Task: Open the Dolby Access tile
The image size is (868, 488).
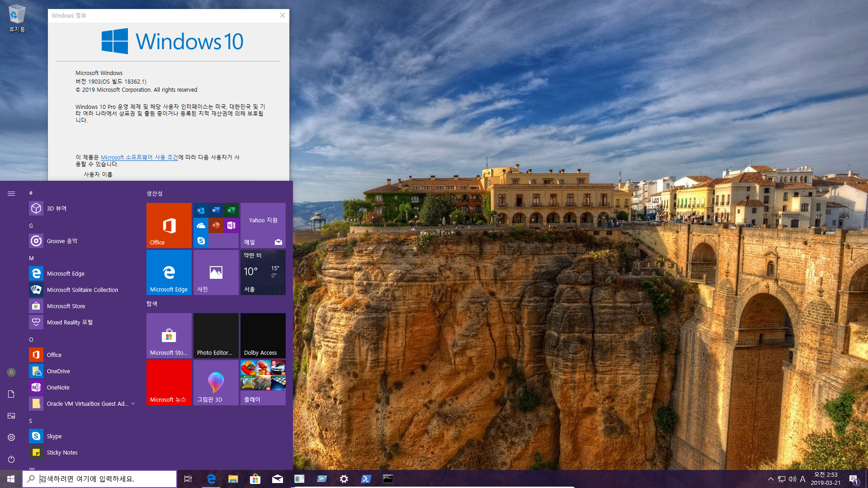Action: click(263, 336)
